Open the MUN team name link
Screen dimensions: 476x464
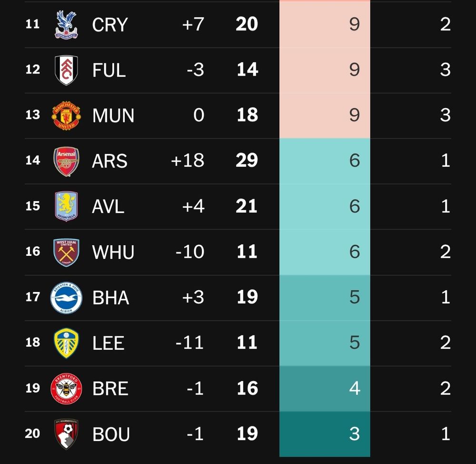click(113, 116)
